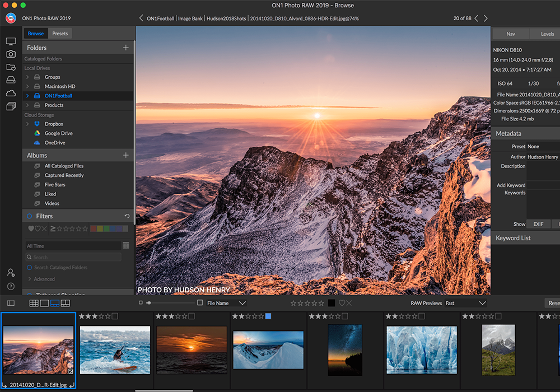This screenshot has width=560, height=392.
Task: Click the camera icon in left sidebar
Action: tap(11, 54)
